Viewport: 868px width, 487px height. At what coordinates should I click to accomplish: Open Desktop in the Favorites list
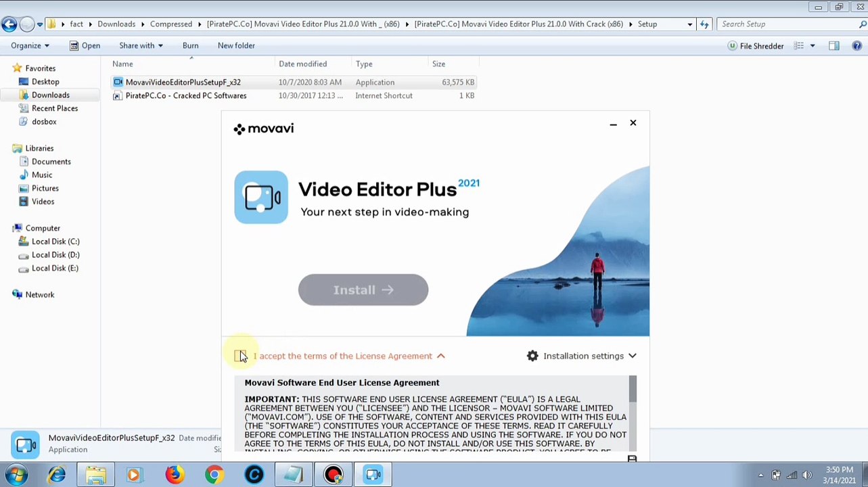click(x=45, y=82)
